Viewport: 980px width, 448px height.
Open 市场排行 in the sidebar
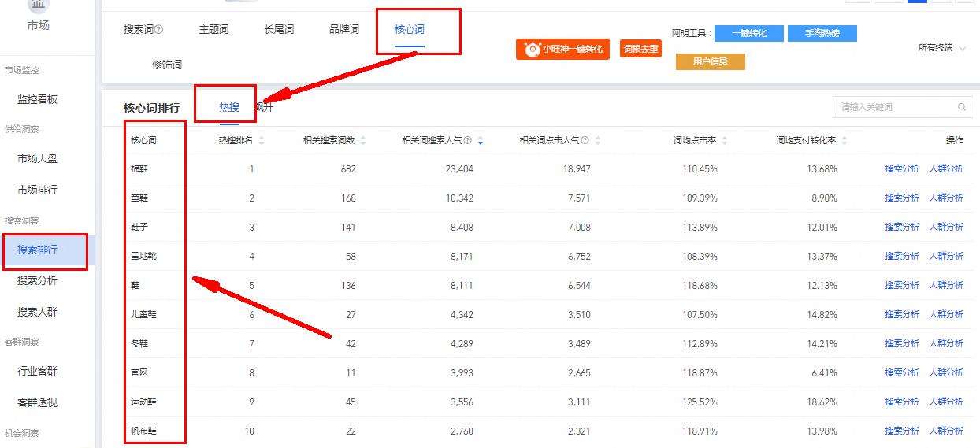tap(38, 190)
